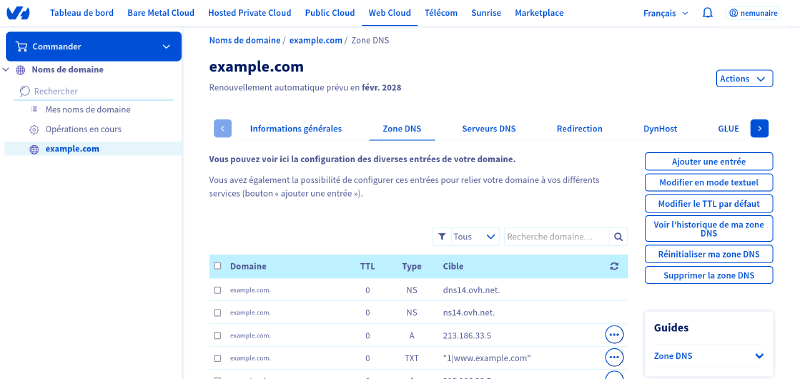Click example.com breadcrumb link
This screenshot has width=800, height=379.
click(316, 40)
